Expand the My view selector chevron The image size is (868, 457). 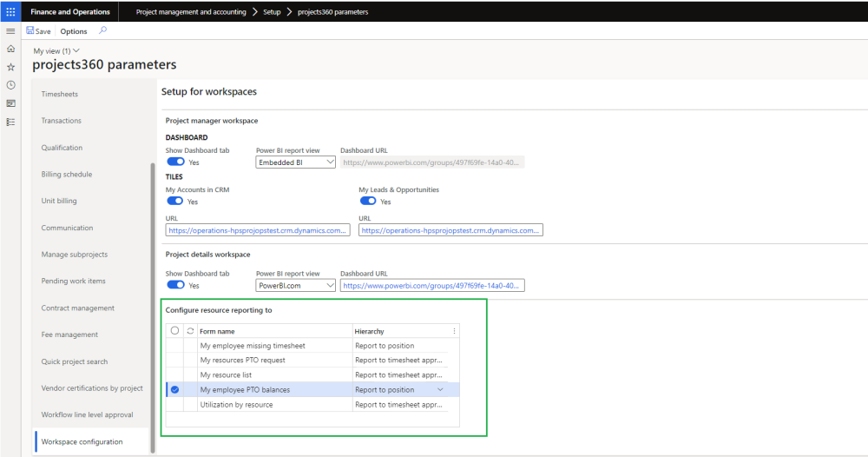point(76,51)
